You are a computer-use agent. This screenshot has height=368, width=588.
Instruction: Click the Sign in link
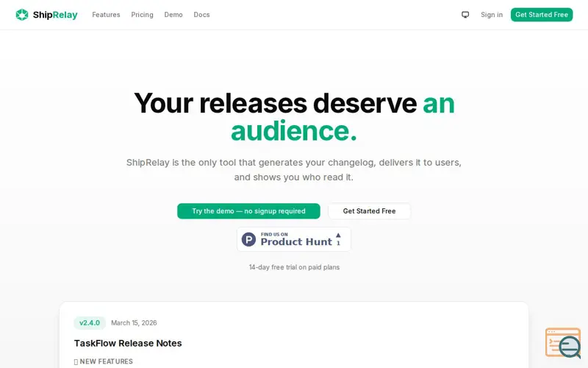(492, 15)
